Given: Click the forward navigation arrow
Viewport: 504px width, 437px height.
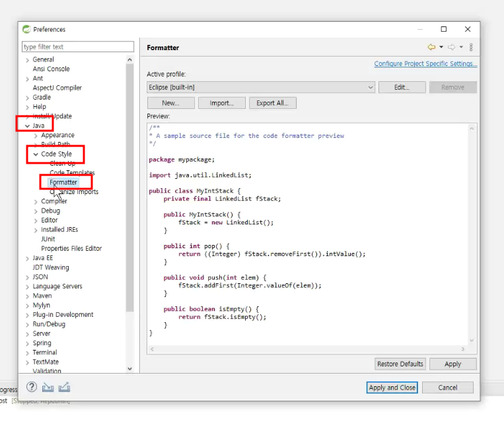Looking at the screenshot, I should coord(452,48).
